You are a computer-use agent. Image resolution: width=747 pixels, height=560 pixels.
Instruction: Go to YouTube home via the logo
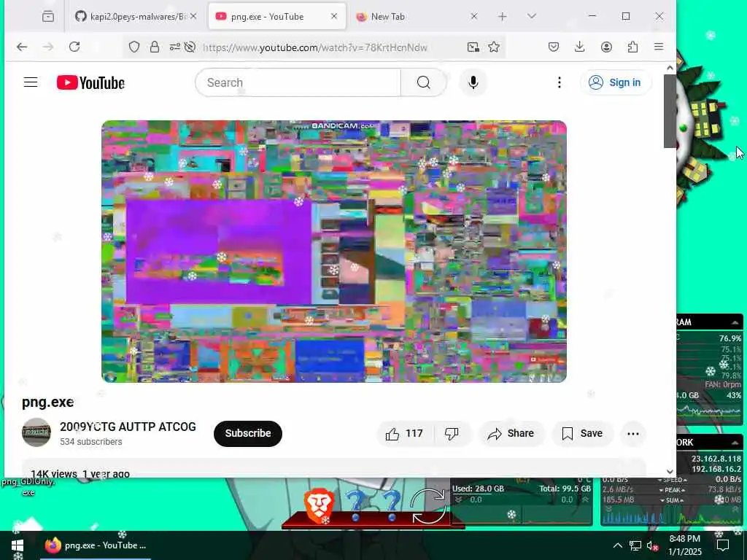click(x=90, y=83)
